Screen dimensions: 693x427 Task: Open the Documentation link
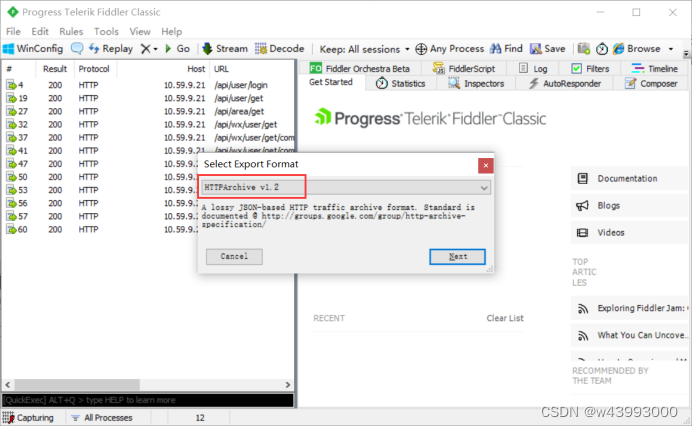coord(627,179)
